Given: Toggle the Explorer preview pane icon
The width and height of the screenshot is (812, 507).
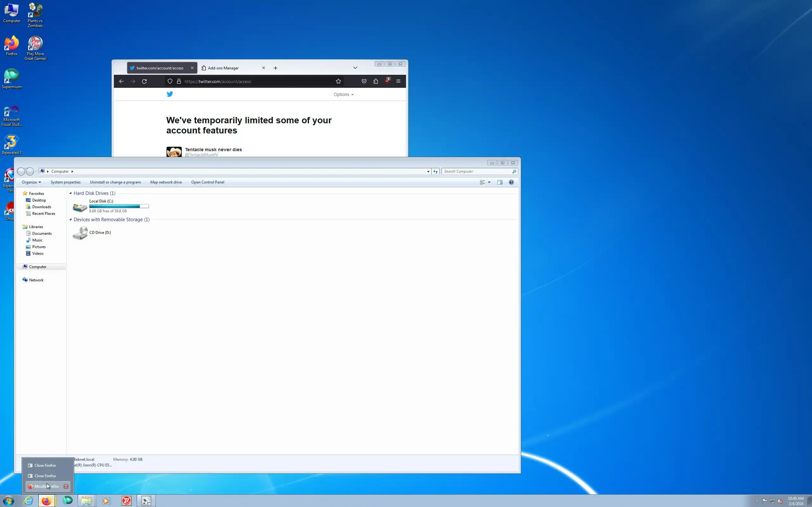Looking at the screenshot, I should tap(500, 182).
